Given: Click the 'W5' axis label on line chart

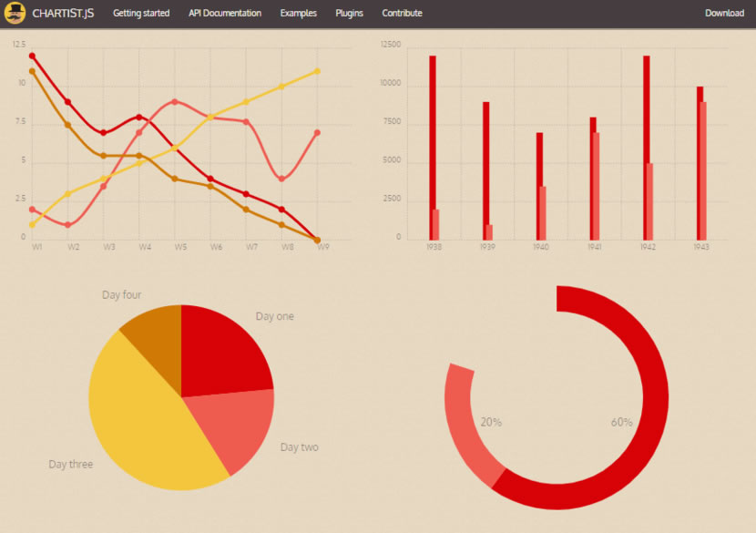Looking at the screenshot, I should pyautogui.click(x=180, y=247).
